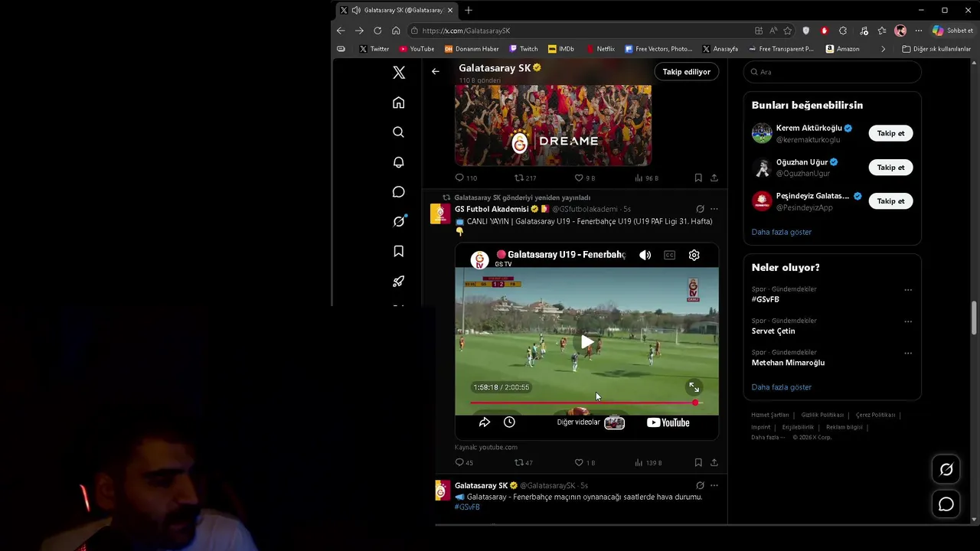Open the rocket icon in sidebar

pos(398,281)
